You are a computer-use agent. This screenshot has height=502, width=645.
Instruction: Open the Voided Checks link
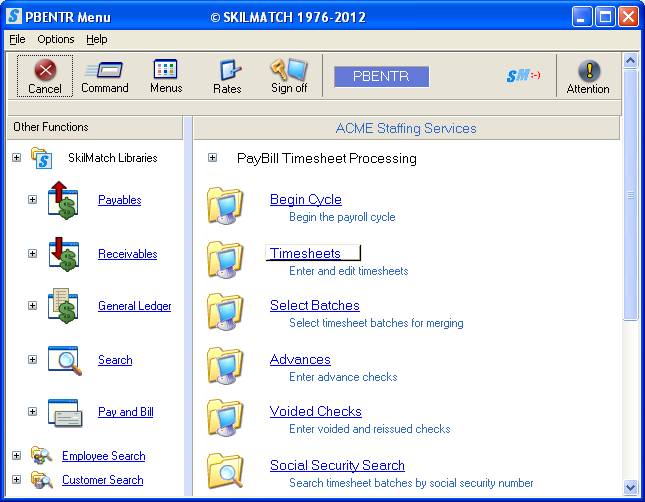point(316,411)
